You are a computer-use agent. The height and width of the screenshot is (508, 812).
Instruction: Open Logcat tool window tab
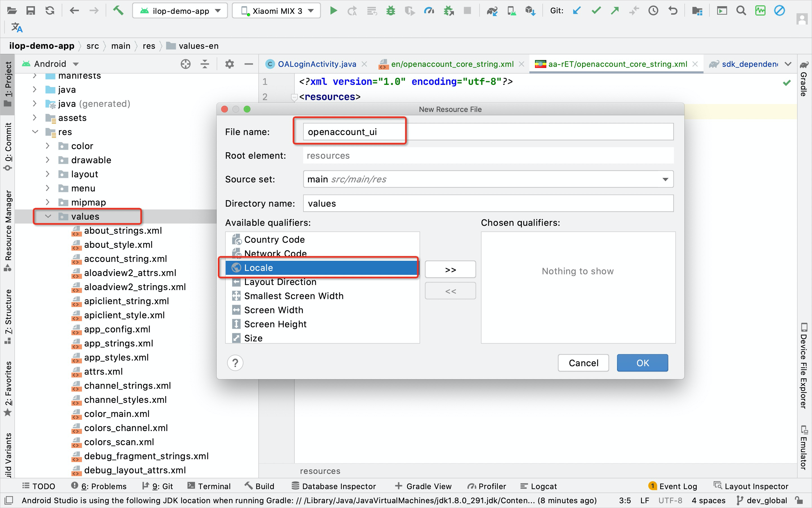[x=539, y=486]
